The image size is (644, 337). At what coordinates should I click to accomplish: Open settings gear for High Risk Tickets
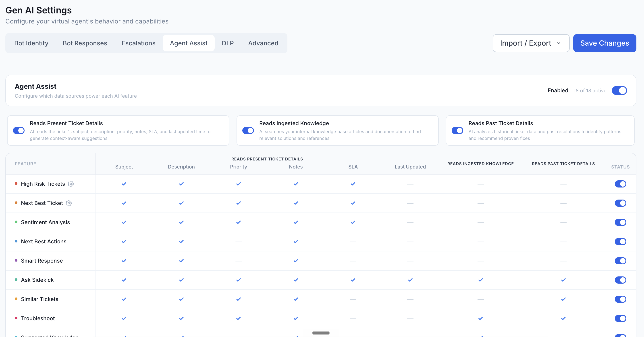click(71, 184)
